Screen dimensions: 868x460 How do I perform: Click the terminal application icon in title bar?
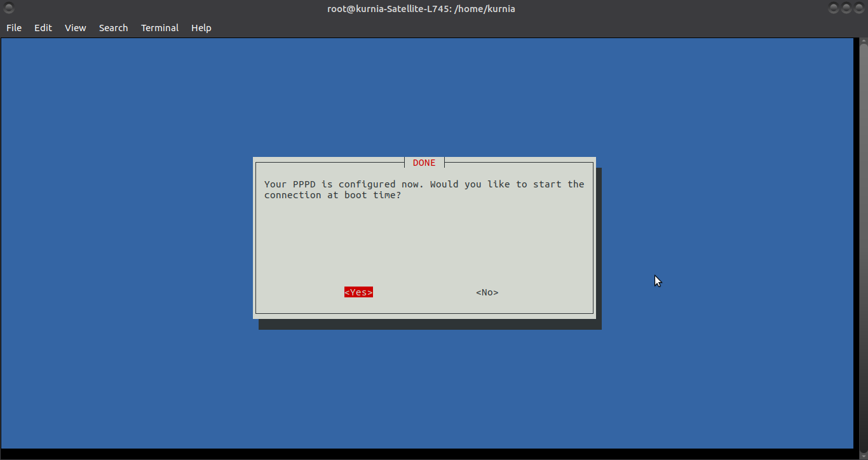pos(8,8)
